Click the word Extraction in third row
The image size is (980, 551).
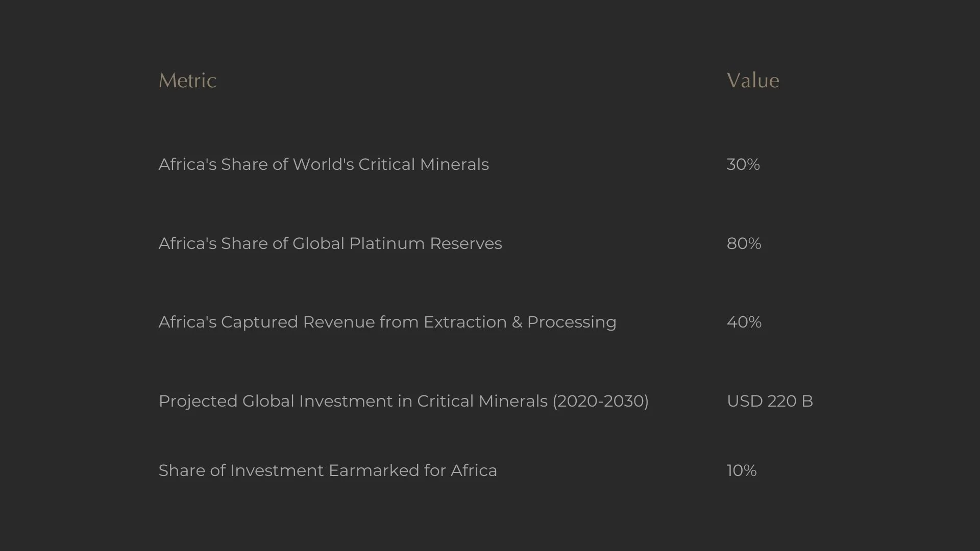tap(465, 322)
